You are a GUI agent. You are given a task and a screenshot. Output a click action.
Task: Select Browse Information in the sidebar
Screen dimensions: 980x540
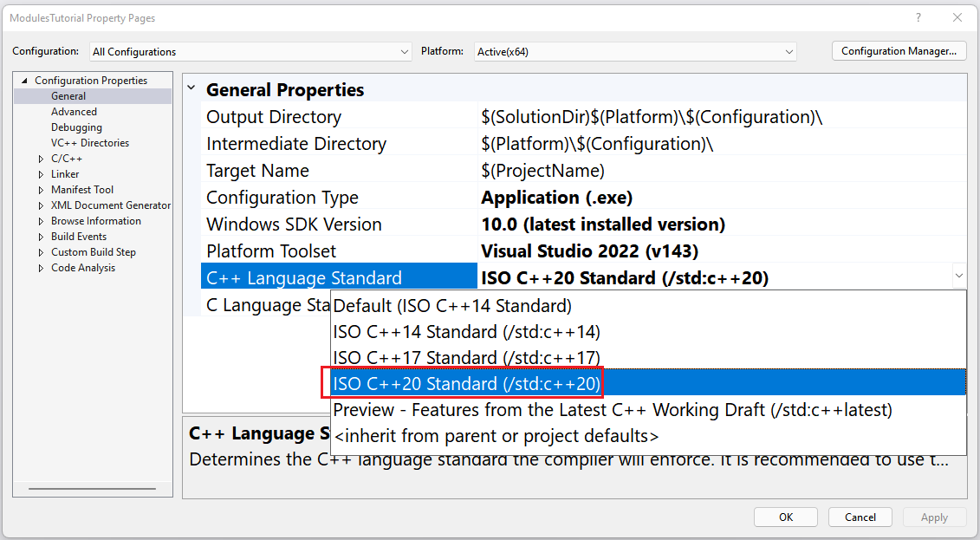[95, 220]
